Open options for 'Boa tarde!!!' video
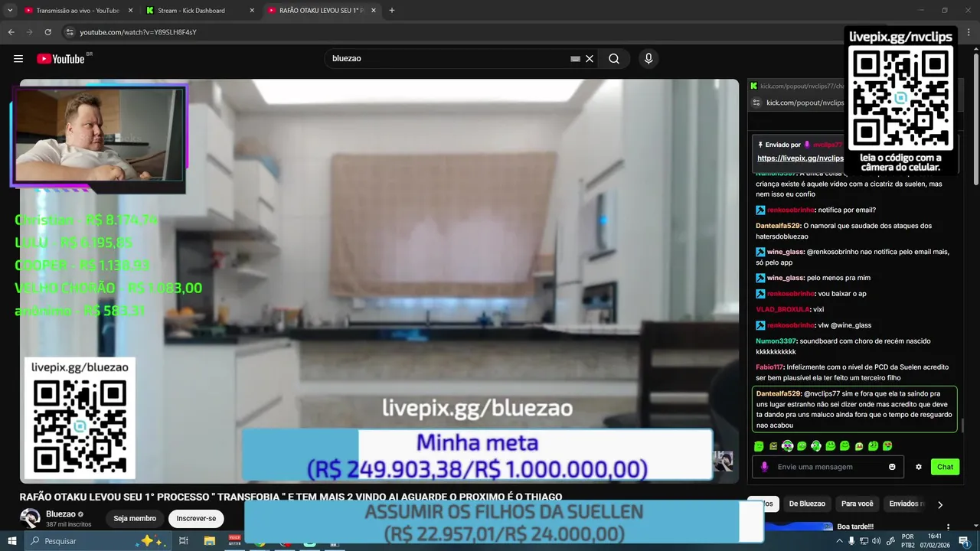 (949, 527)
